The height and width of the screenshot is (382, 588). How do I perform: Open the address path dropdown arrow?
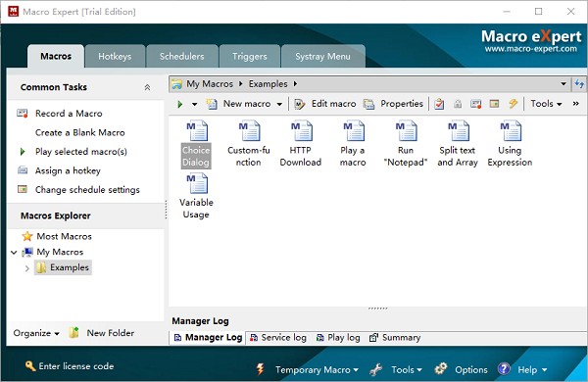pos(563,84)
